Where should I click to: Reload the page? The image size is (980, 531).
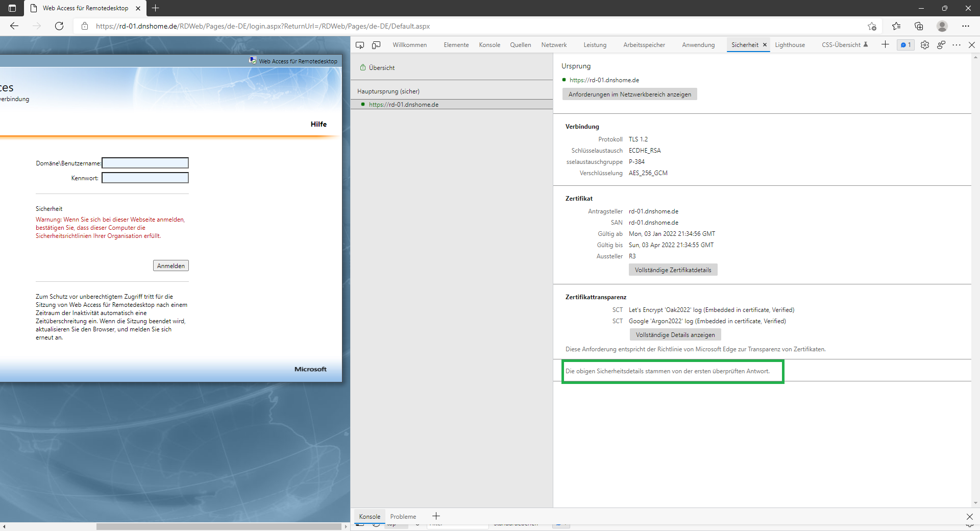click(x=59, y=26)
